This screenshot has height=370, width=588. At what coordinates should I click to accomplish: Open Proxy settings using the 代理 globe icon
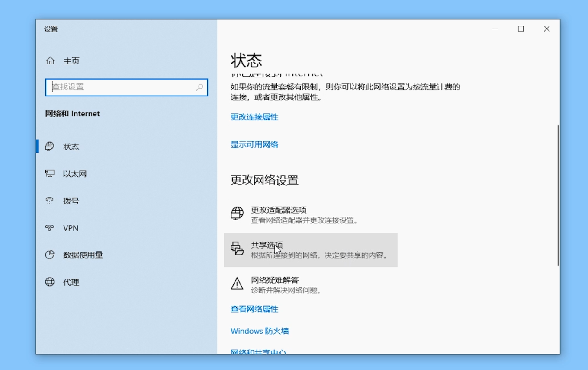pyautogui.click(x=50, y=282)
